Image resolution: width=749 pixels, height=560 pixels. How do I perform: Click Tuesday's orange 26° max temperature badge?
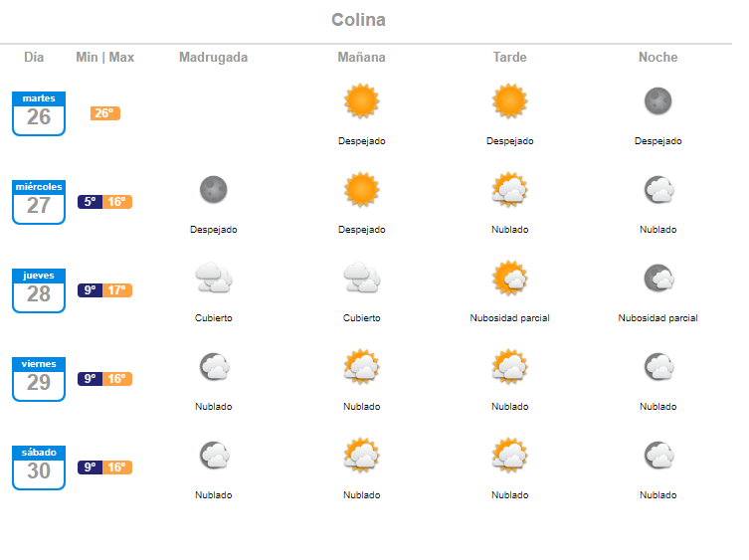click(105, 113)
